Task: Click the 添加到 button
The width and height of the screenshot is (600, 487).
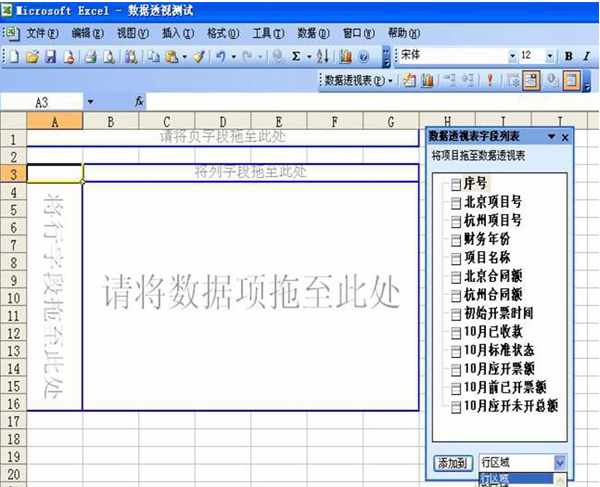Action: click(453, 463)
